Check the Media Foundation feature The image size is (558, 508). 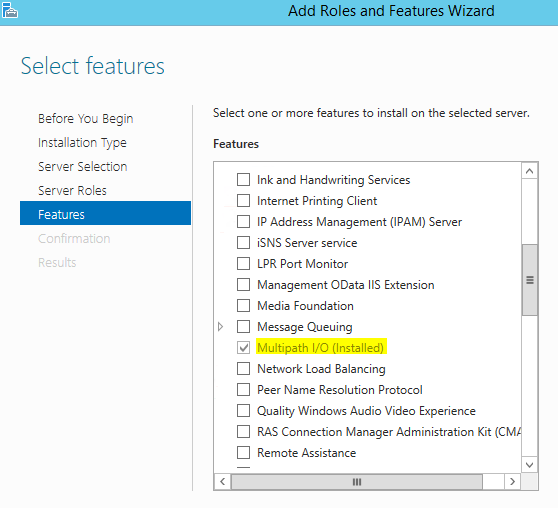pos(243,305)
